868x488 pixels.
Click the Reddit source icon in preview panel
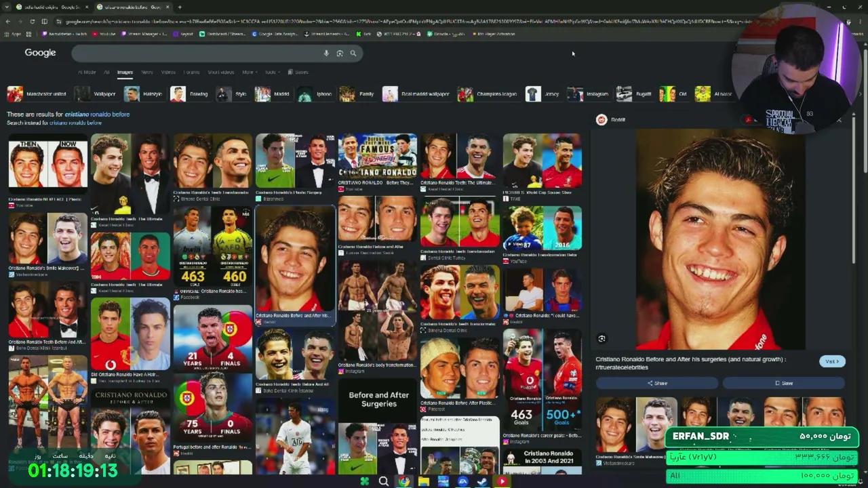(x=601, y=120)
